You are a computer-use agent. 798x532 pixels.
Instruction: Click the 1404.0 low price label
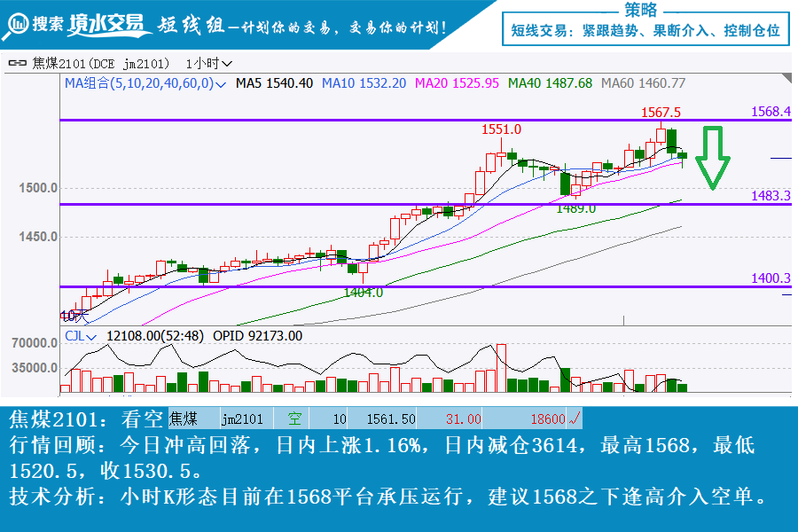point(364,292)
